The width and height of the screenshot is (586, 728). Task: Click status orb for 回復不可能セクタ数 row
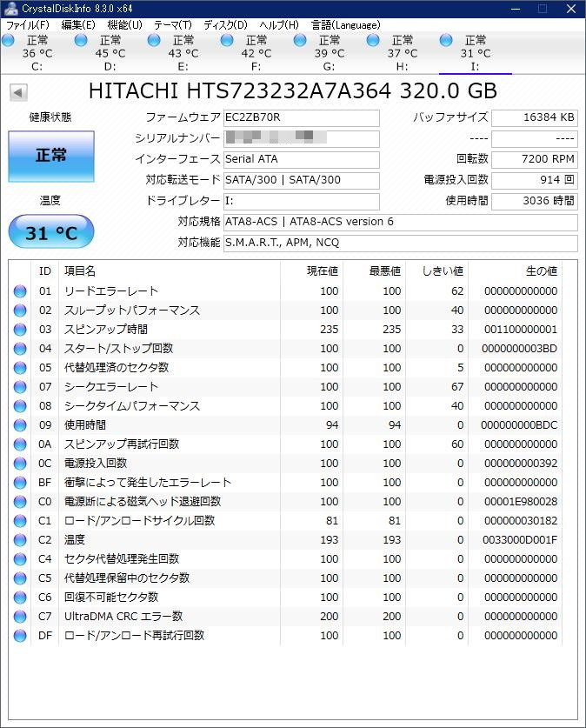[x=20, y=597]
